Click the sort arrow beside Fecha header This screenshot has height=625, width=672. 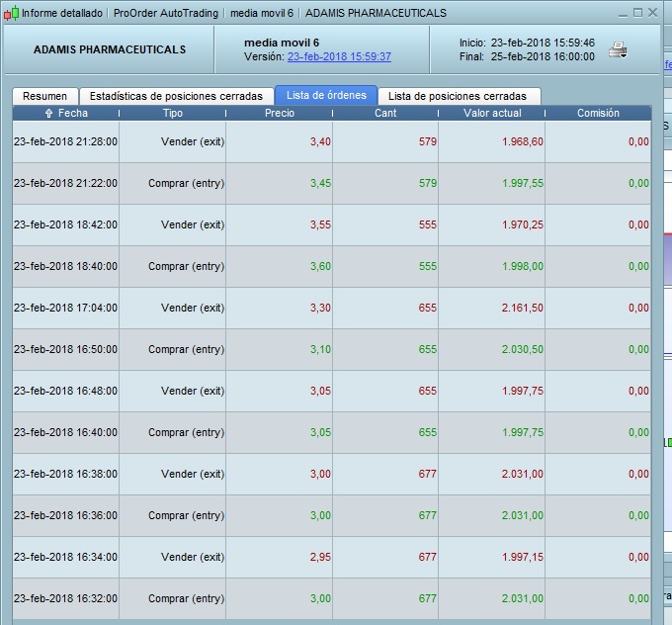(x=48, y=114)
